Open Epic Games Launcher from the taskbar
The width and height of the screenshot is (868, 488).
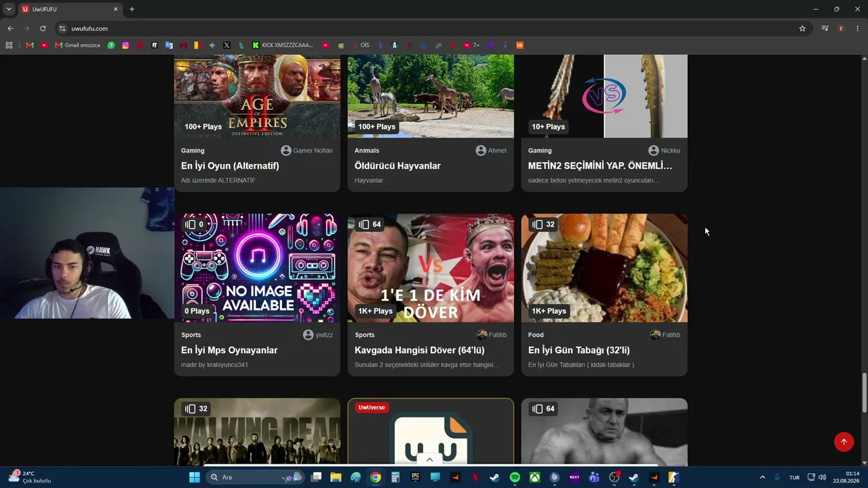click(415, 477)
